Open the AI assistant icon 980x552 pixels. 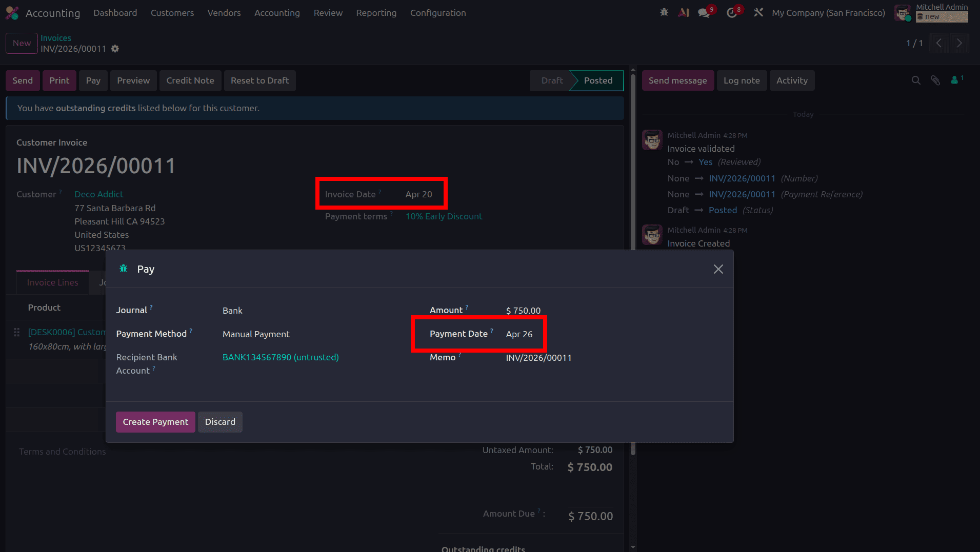(x=684, y=12)
